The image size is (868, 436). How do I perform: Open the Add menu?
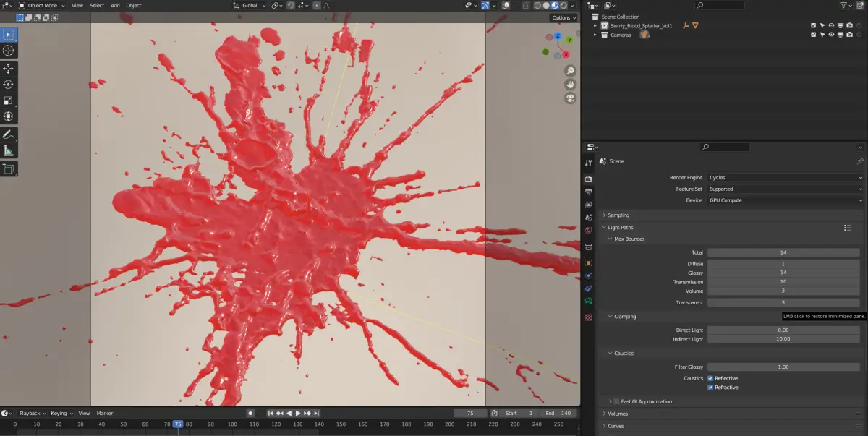click(x=116, y=5)
